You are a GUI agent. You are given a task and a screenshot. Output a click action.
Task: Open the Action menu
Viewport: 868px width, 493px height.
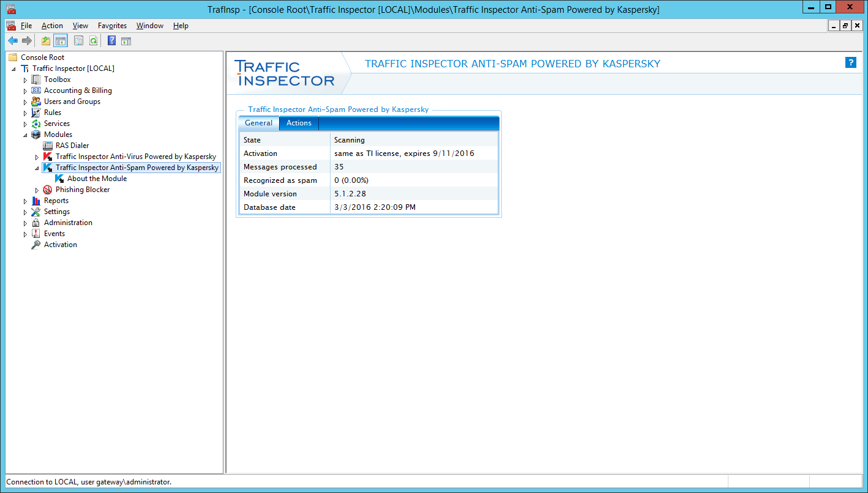tap(52, 26)
